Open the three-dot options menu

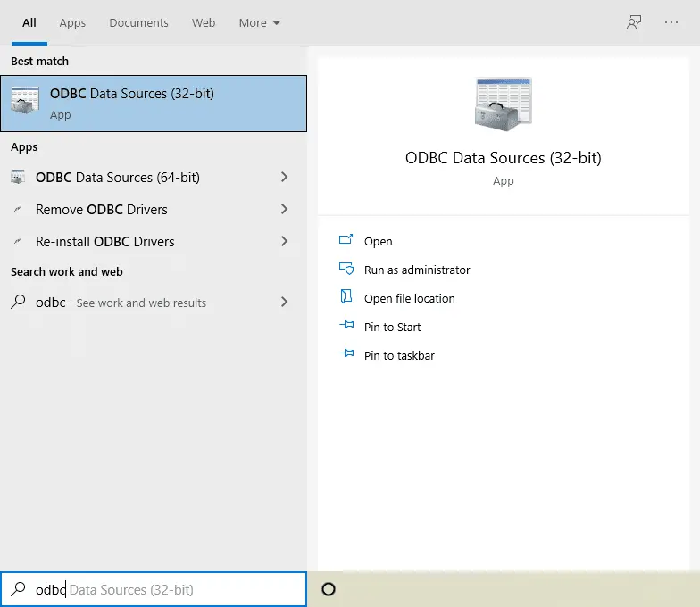click(x=671, y=22)
